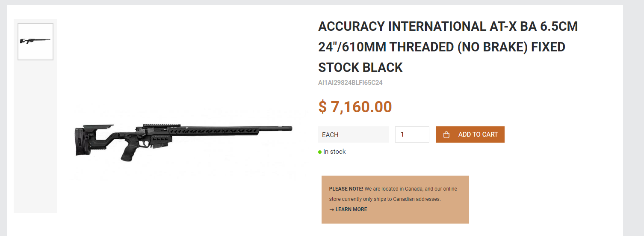Click the shopping bag icon on the cart button
Image resolution: width=644 pixels, height=236 pixels.
(x=446, y=134)
